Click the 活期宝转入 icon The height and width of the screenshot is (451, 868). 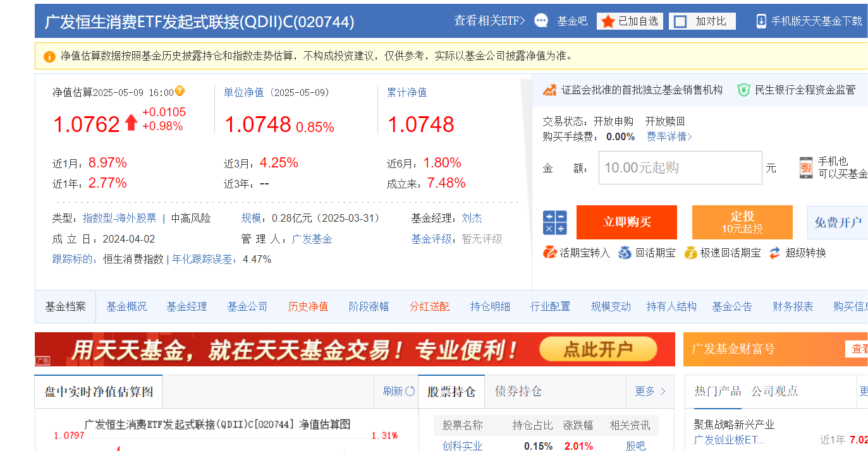[549, 253]
